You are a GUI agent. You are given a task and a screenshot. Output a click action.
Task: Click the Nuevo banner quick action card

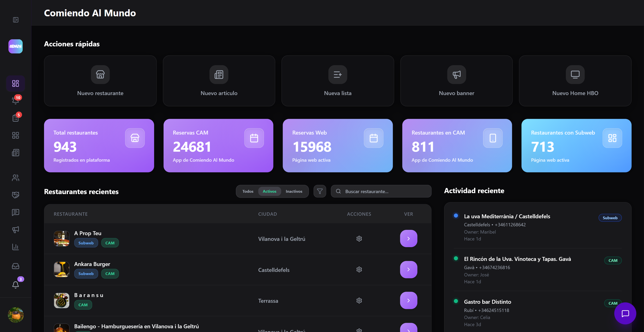[x=456, y=81]
